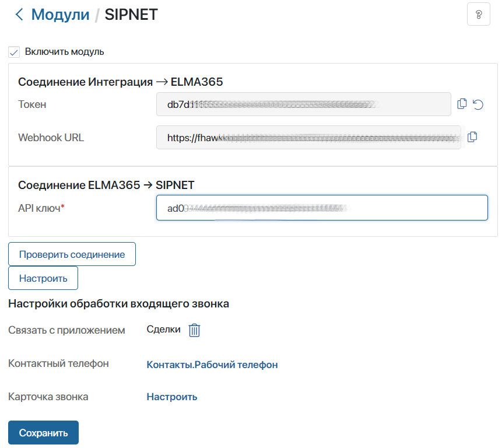Click the Карточка звонка label
This screenshot has height=448, width=502.
pyautogui.click(x=48, y=397)
